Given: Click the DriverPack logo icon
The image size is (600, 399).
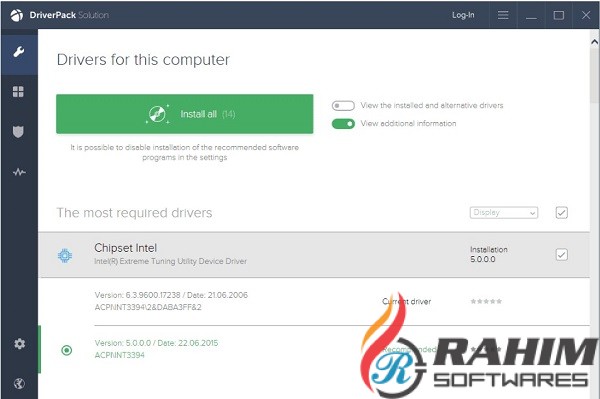Looking at the screenshot, I should coord(16,15).
